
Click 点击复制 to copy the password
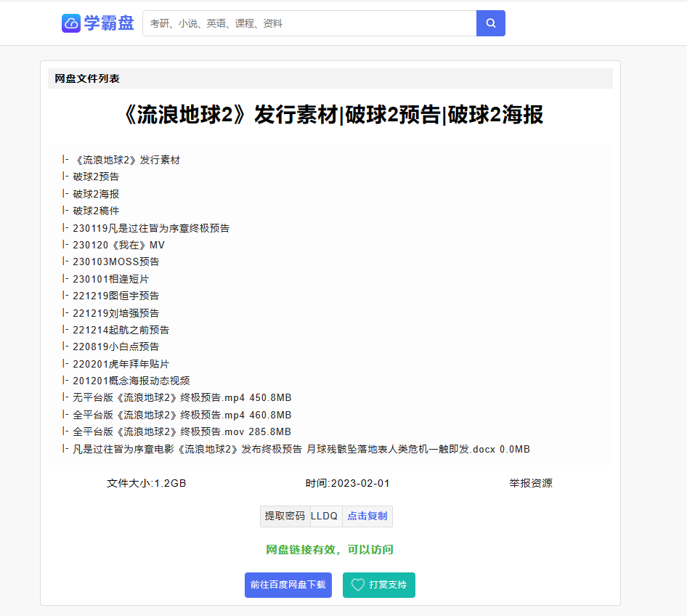pos(367,516)
